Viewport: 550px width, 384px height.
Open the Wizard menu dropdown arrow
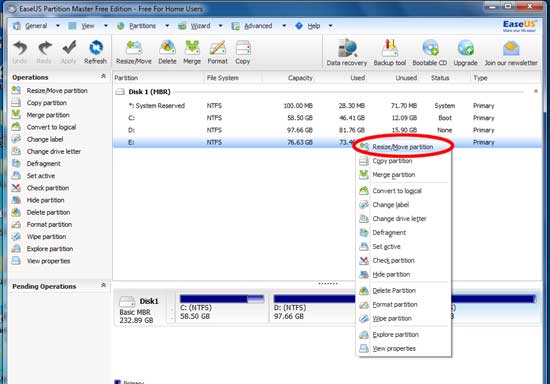tap(220, 26)
